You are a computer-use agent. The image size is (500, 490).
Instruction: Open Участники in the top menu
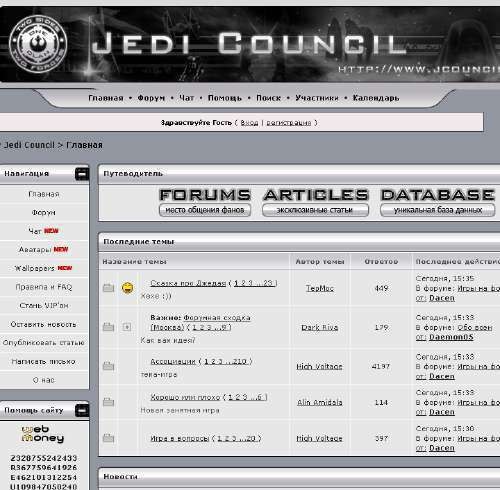pyautogui.click(x=317, y=98)
